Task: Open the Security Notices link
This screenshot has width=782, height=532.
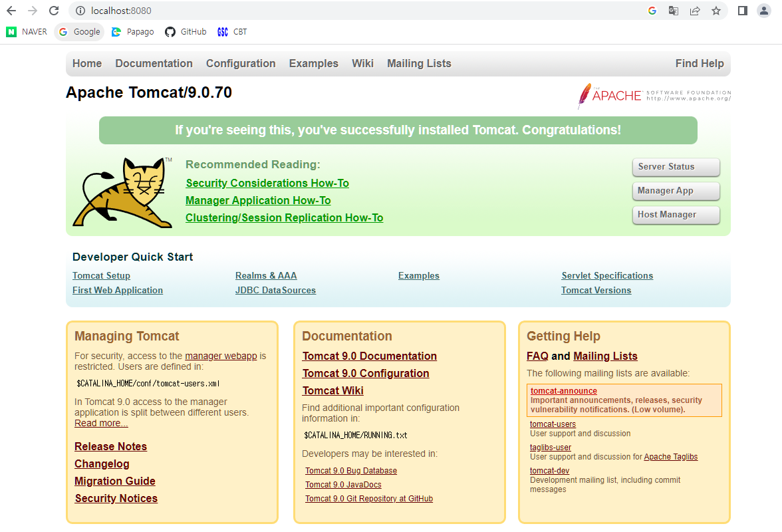Action: [x=116, y=499]
